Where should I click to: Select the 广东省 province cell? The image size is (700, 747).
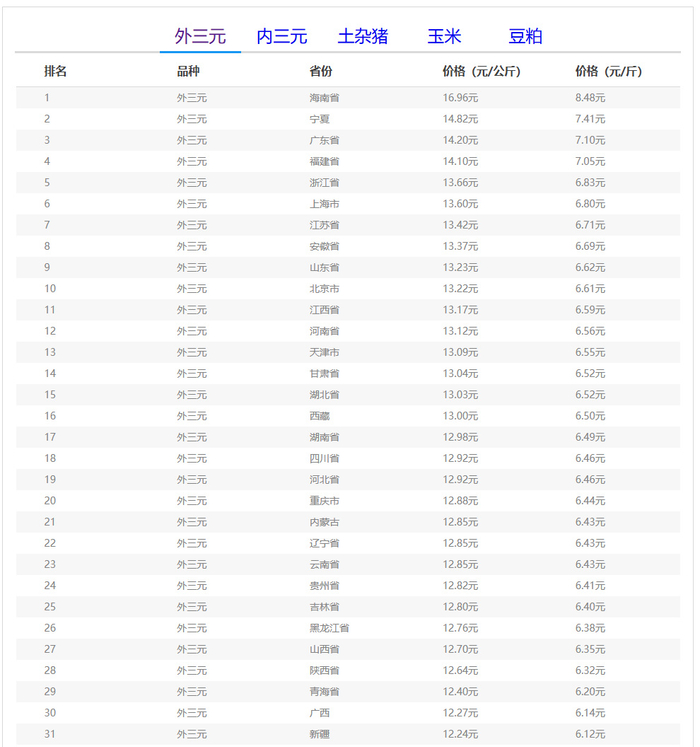[x=325, y=140]
